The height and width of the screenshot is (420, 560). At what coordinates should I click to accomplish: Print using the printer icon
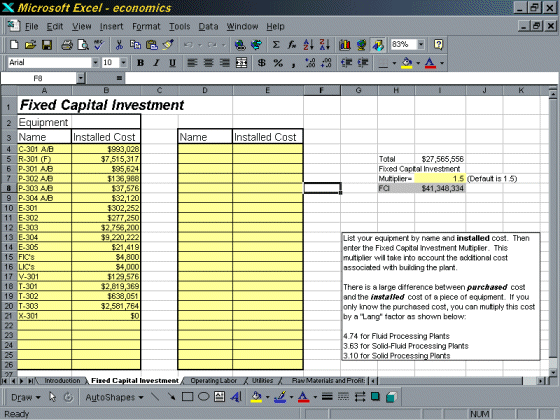click(x=67, y=45)
